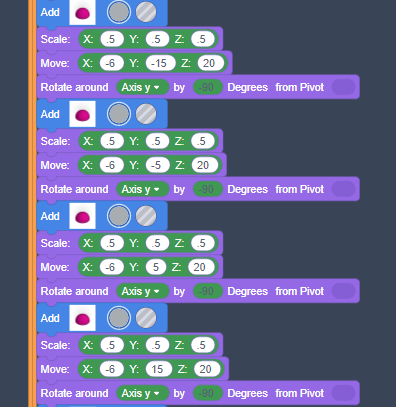Click the Scale Z field .5 directly above the Move Y: 5 block

203,243
